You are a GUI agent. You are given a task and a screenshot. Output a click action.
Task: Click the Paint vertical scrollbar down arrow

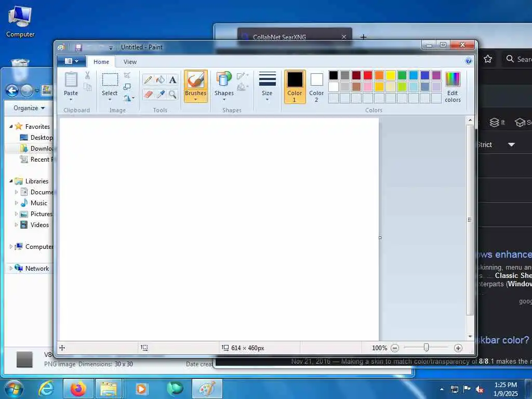[x=470, y=336]
